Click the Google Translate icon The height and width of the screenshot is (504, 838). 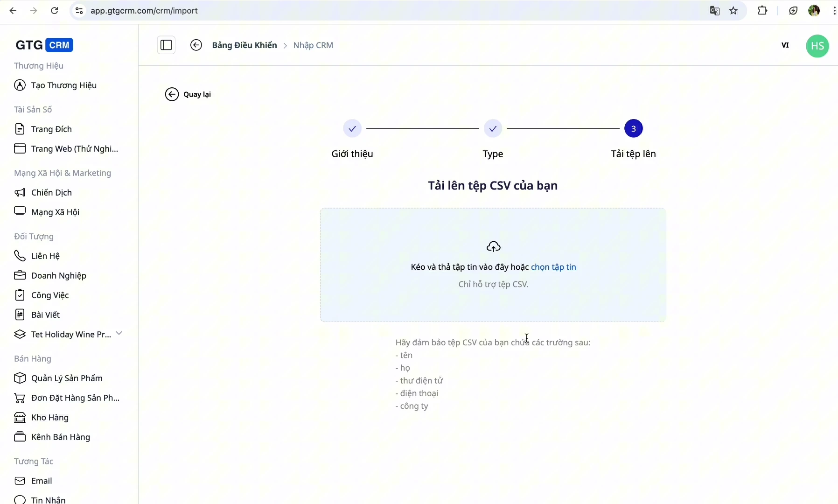click(714, 10)
